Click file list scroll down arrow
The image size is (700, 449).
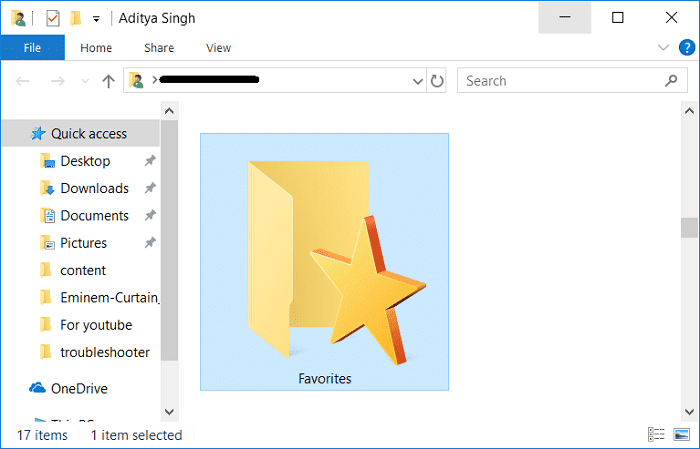click(x=689, y=412)
